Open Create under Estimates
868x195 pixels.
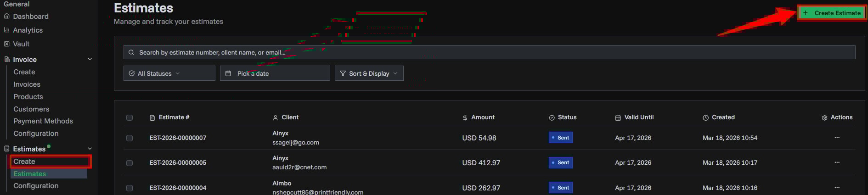pos(24,162)
